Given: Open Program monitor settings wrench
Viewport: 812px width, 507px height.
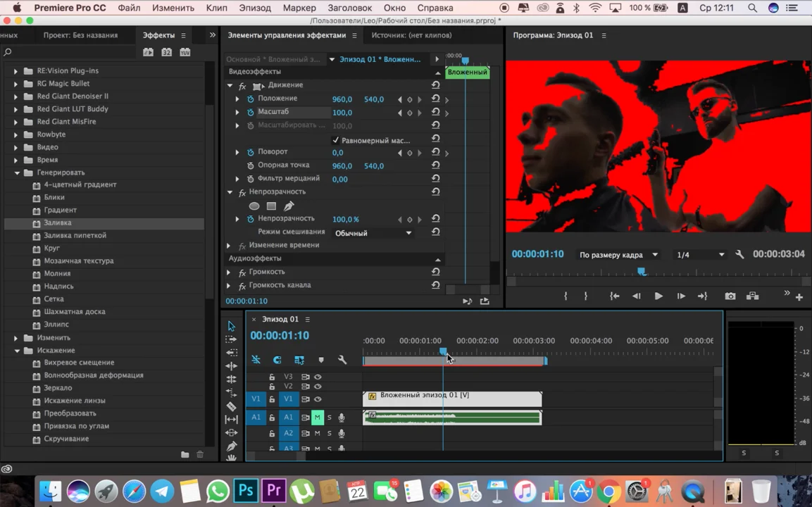Looking at the screenshot, I should (x=739, y=254).
